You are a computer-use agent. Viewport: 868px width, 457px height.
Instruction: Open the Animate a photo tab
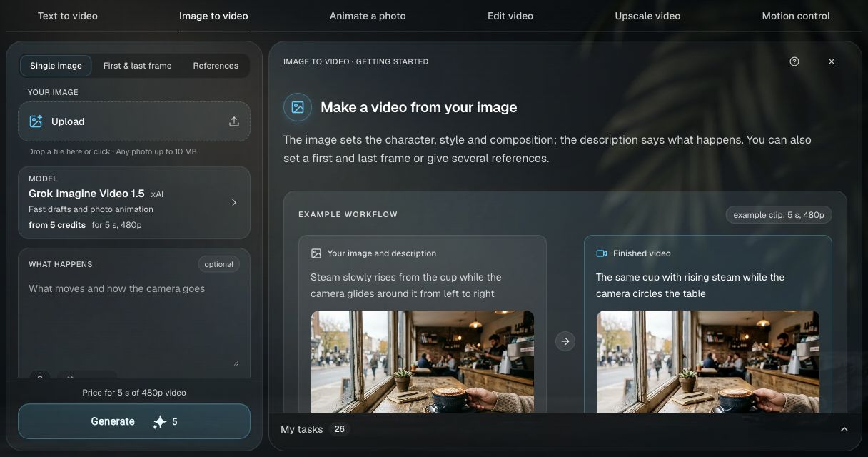coord(368,16)
